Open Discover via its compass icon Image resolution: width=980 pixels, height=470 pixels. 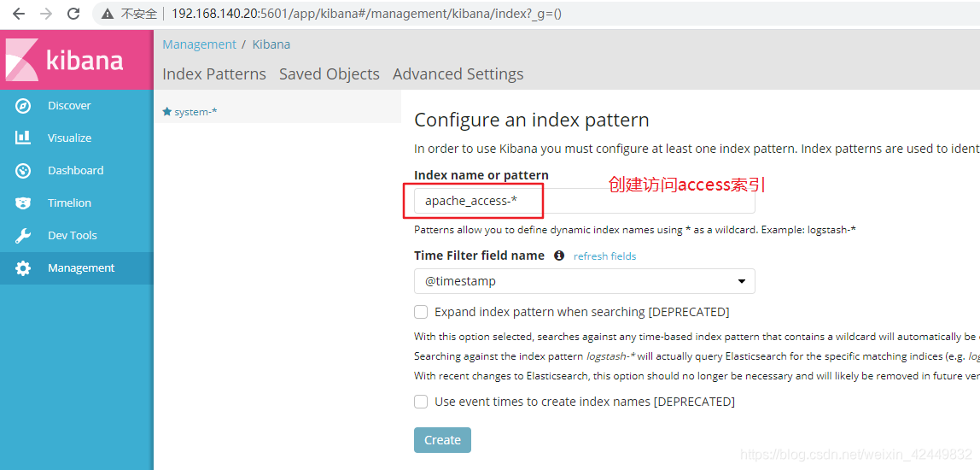[22, 106]
